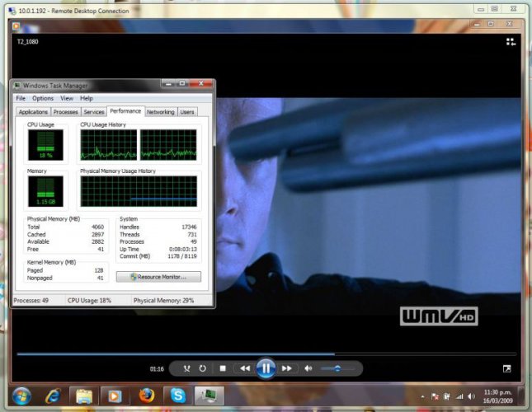Open the Processes tab

(66, 111)
